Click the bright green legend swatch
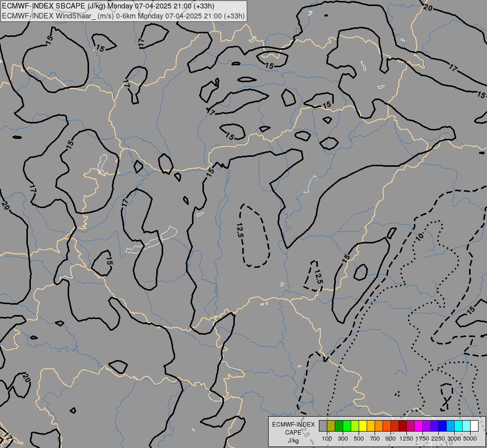Screen dimensions: 487x448 (x=347, y=426)
